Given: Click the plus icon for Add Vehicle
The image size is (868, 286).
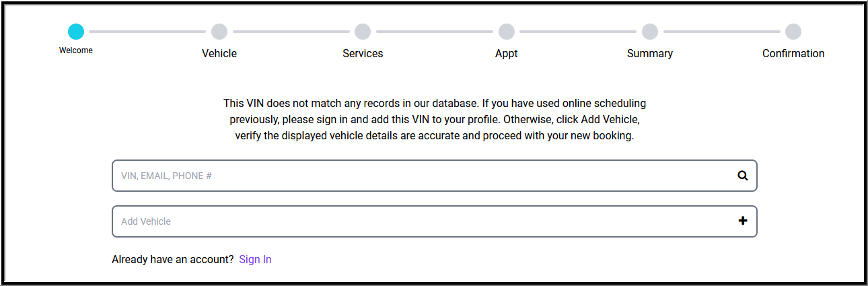Looking at the screenshot, I should [x=743, y=221].
